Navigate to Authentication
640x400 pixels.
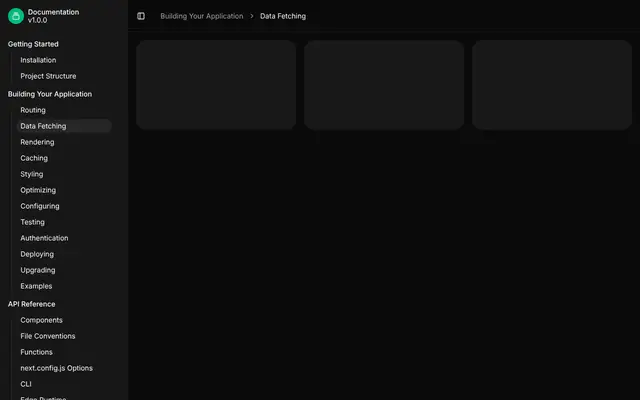(44, 238)
